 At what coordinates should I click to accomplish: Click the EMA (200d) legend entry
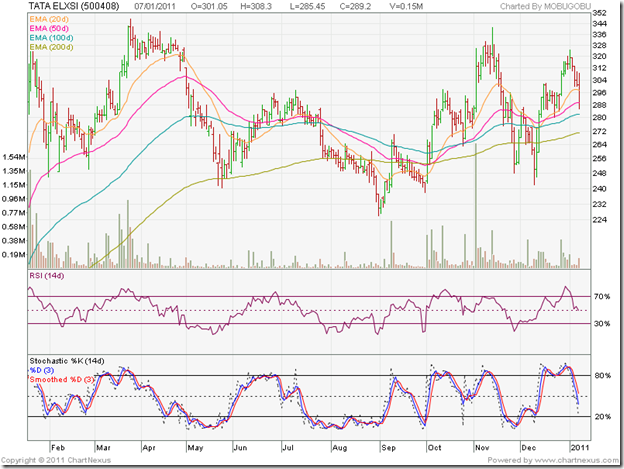click(x=51, y=47)
